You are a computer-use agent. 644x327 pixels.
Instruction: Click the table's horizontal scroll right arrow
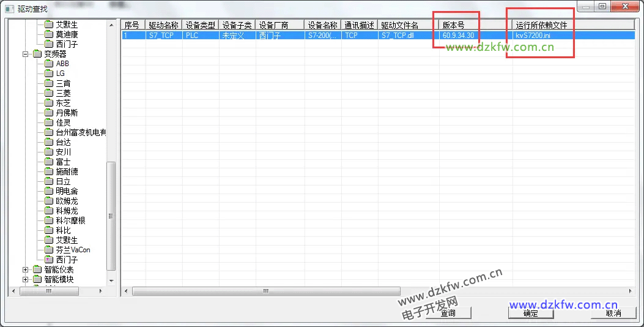(x=630, y=291)
